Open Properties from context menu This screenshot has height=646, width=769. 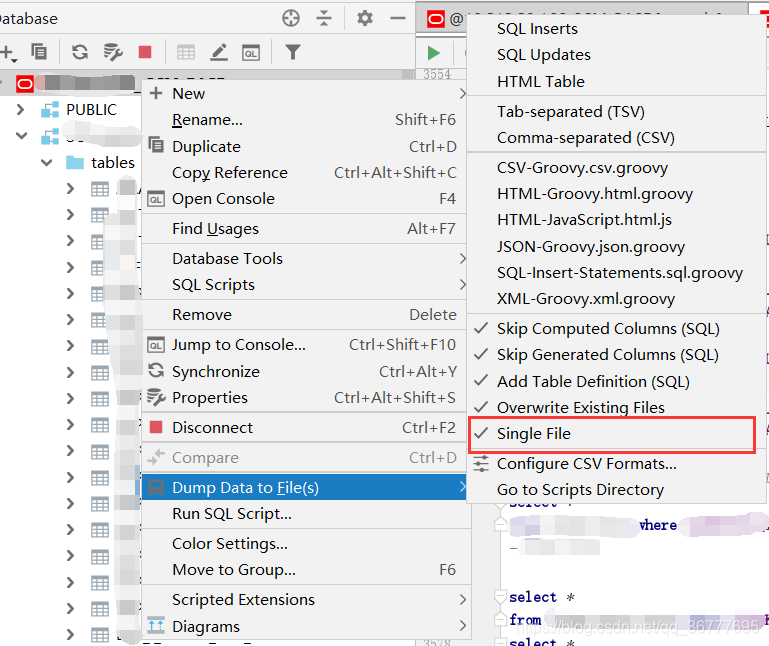[306, 398]
